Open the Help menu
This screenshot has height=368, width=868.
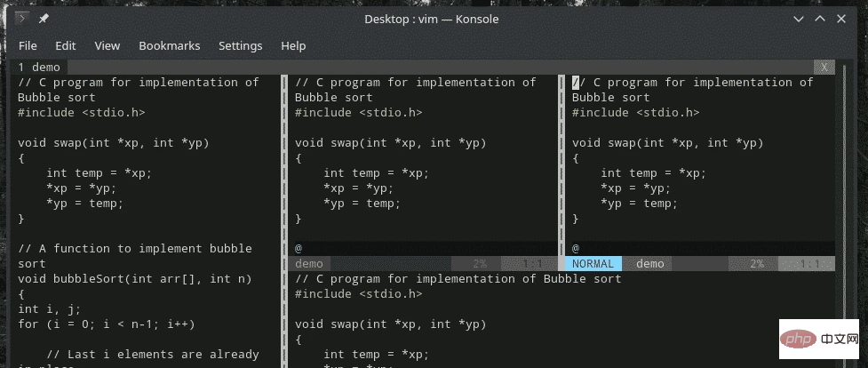point(293,45)
